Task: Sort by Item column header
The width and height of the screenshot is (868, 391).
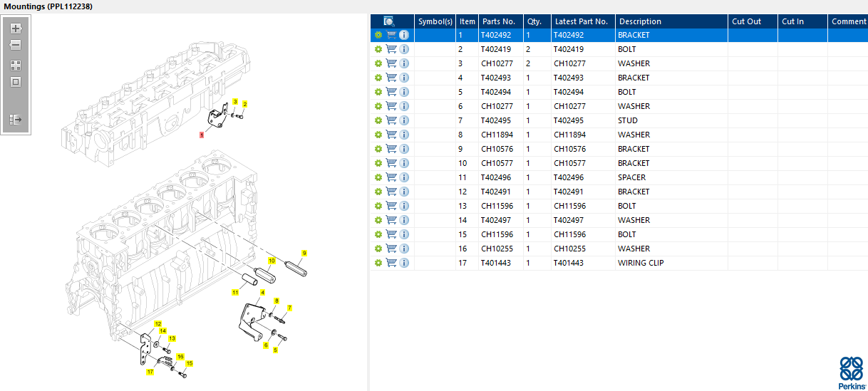Action: pyautogui.click(x=467, y=21)
